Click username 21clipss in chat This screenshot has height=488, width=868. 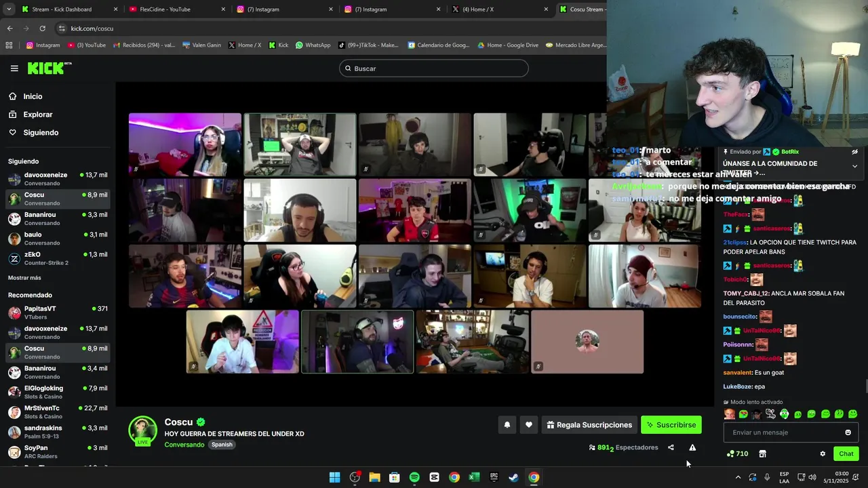[x=735, y=242]
